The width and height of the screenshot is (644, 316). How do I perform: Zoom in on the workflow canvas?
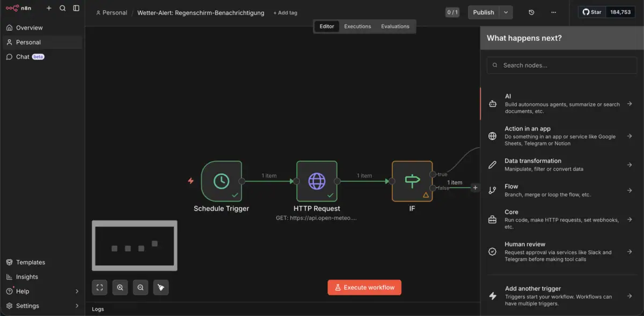120,287
